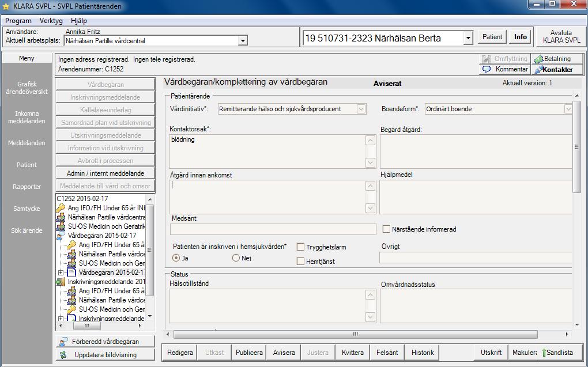Click the yellow star icon in title bar
This screenshot has height=367, width=588.
pyautogui.click(x=5, y=6)
